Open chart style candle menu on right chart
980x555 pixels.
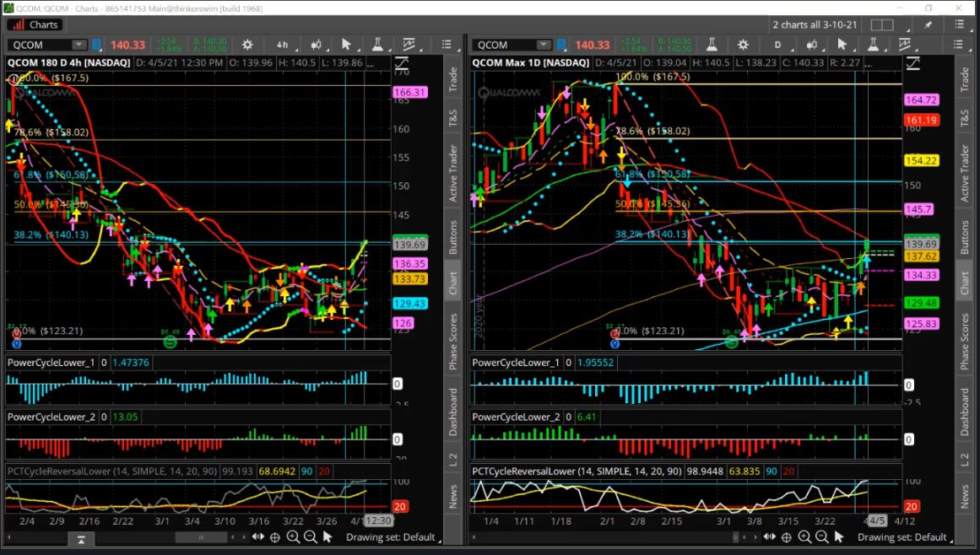812,45
